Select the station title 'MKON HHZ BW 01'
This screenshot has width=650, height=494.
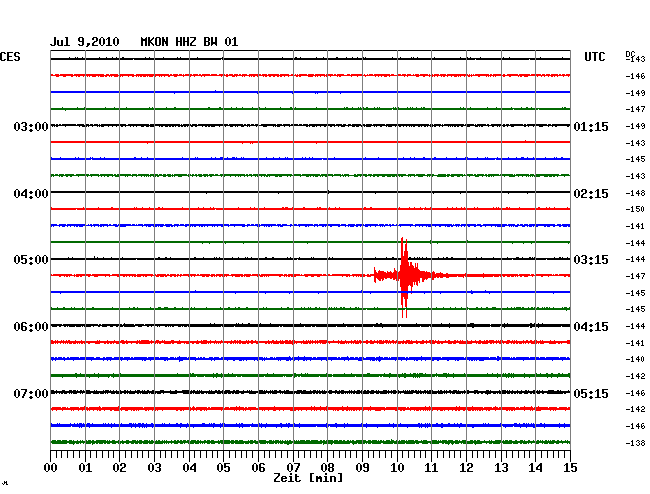point(189,42)
